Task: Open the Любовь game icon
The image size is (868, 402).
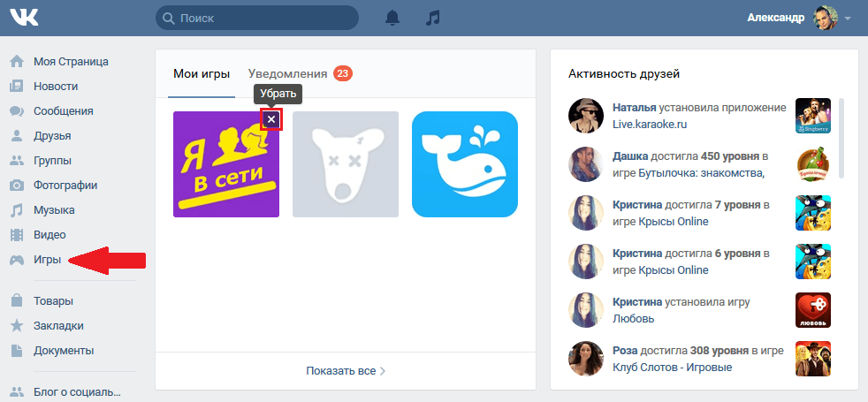Action: pyautogui.click(x=813, y=310)
